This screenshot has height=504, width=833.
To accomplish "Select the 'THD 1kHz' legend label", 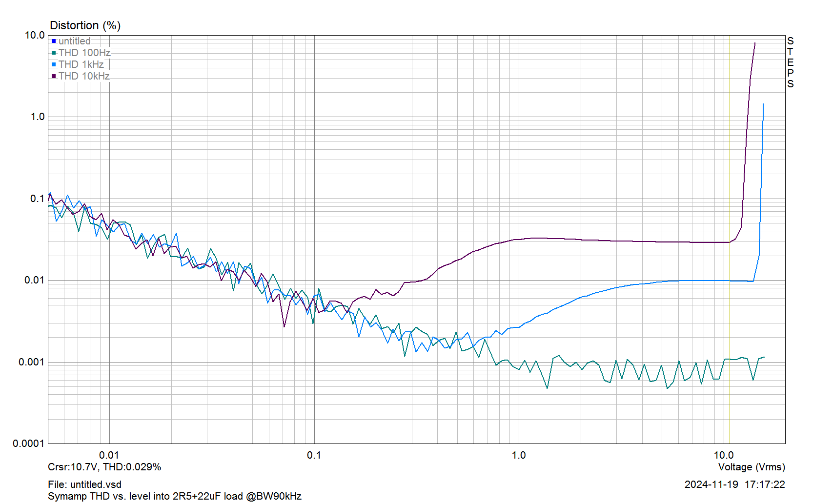I will coord(81,64).
